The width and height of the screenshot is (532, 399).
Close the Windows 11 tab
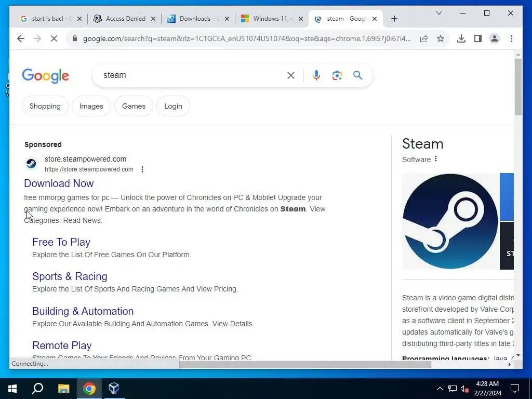click(301, 19)
